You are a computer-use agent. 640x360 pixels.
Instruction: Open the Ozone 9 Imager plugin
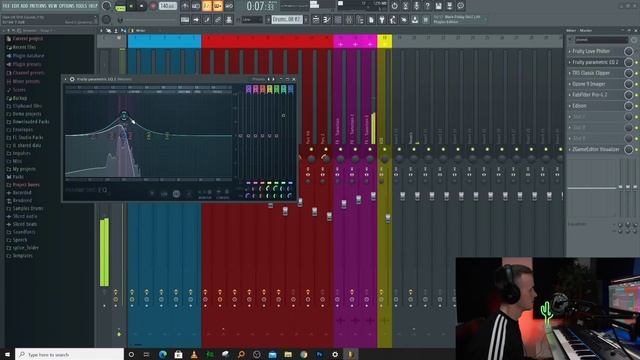pos(589,84)
